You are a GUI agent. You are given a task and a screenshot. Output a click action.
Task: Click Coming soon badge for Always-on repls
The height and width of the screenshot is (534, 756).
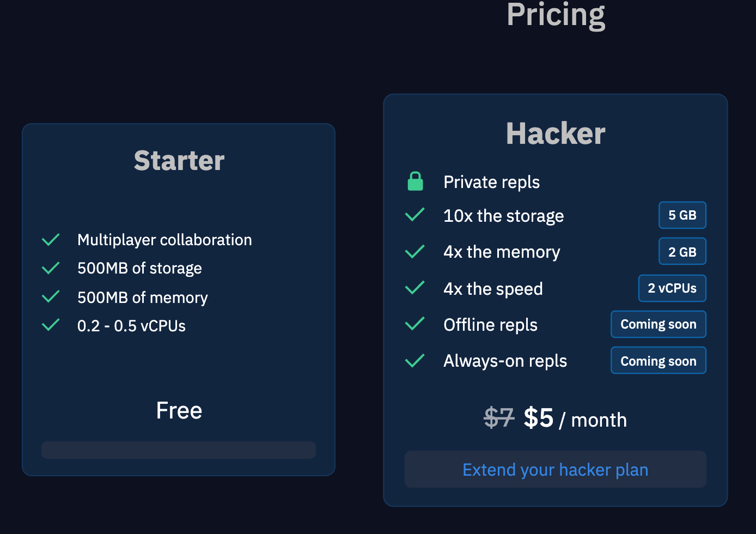[659, 361]
